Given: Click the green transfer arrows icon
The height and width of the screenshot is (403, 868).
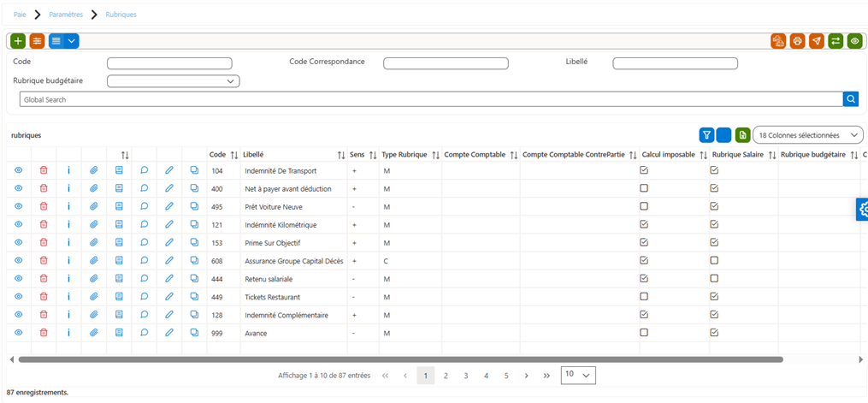Looking at the screenshot, I should pos(836,41).
